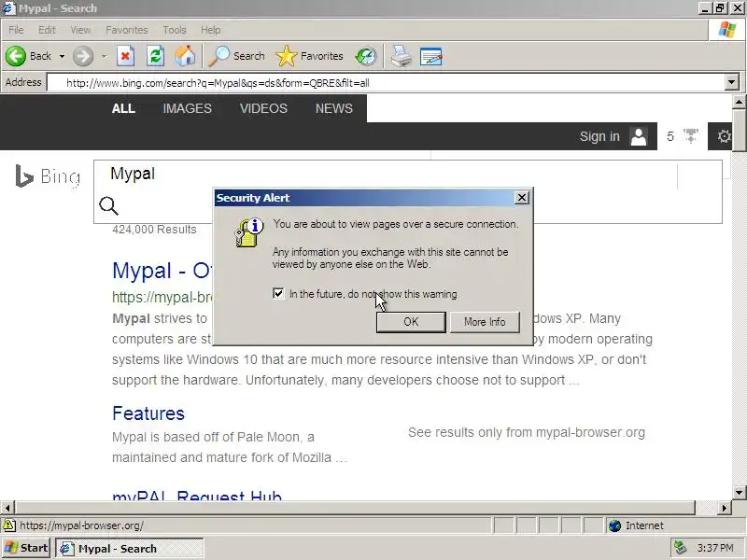
Task: Select the Mypal - Search taskbar button
Action: pyautogui.click(x=130, y=549)
